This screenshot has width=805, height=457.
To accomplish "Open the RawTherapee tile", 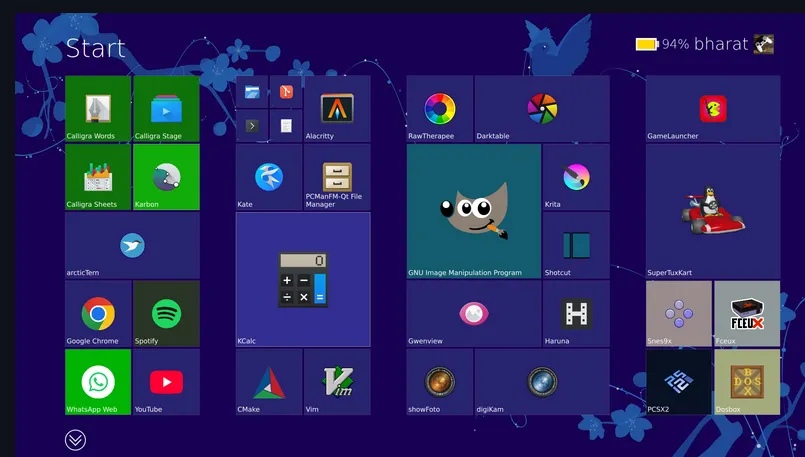I will pyautogui.click(x=440, y=108).
